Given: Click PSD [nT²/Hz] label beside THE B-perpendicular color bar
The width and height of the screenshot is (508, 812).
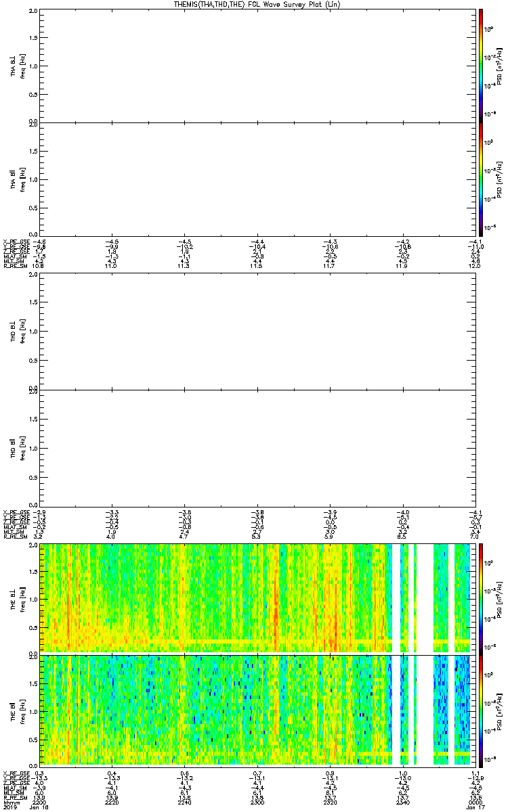Looking at the screenshot, I should [501, 599].
